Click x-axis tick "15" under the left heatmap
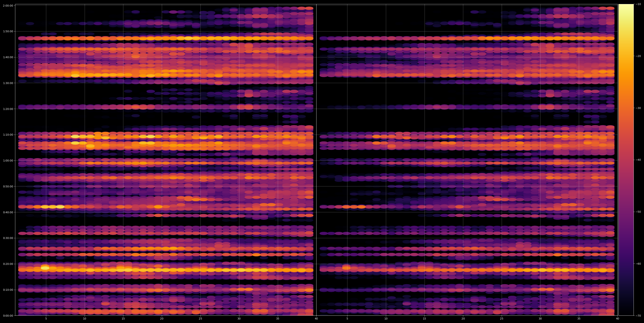 click(123, 319)
